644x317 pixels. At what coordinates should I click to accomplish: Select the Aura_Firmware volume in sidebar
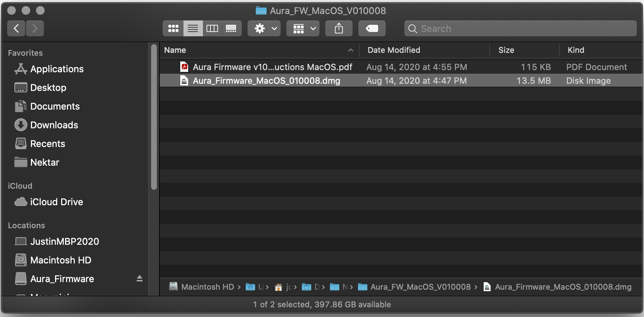(x=62, y=279)
